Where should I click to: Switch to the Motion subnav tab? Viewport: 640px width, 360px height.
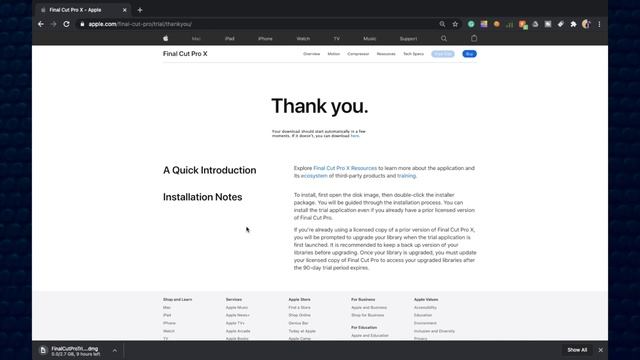coord(333,54)
